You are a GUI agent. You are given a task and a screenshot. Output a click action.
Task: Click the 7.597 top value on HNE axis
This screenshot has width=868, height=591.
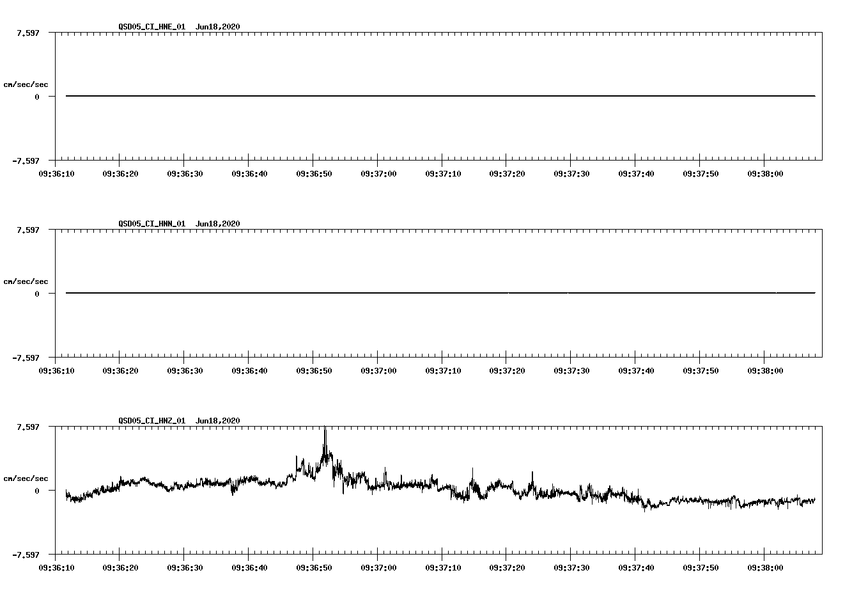(x=27, y=33)
